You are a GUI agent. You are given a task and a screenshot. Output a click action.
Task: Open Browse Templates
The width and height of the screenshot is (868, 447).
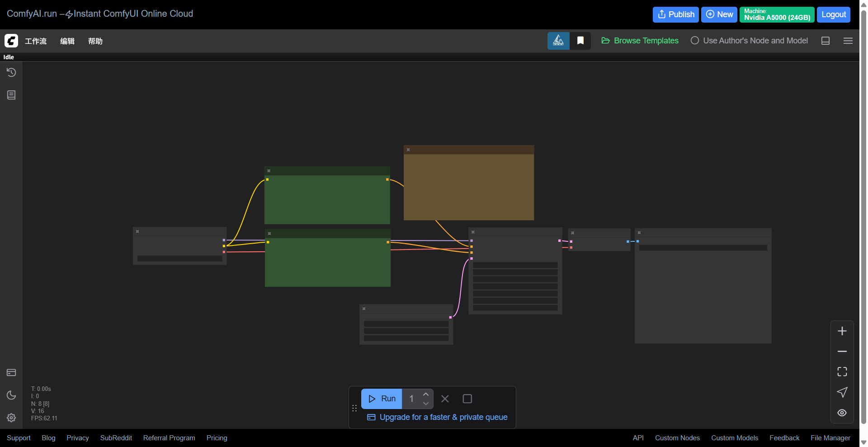point(640,41)
